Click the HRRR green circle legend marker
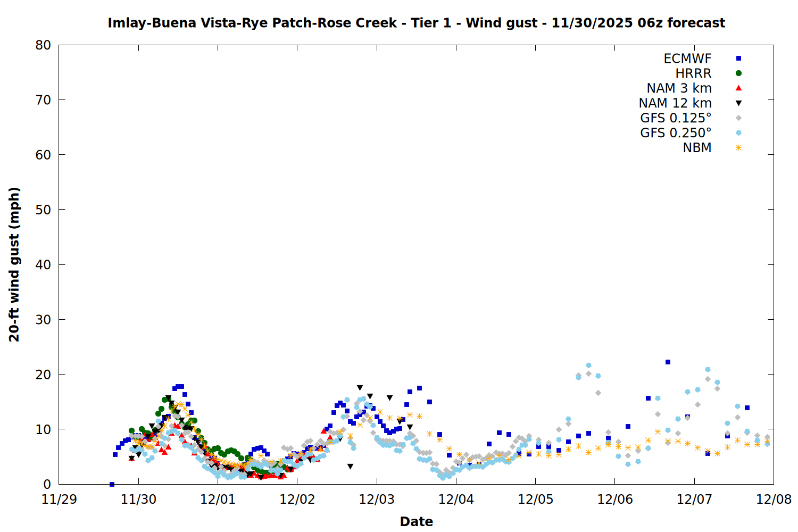Viewport: 798px width, 532px height. [x=738, y=73]
